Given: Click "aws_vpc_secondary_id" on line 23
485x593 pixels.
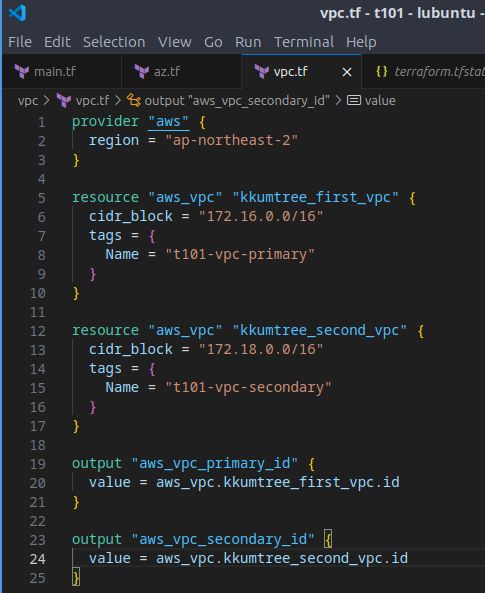Looking at the screenshot, I should (x=223, y=540).
